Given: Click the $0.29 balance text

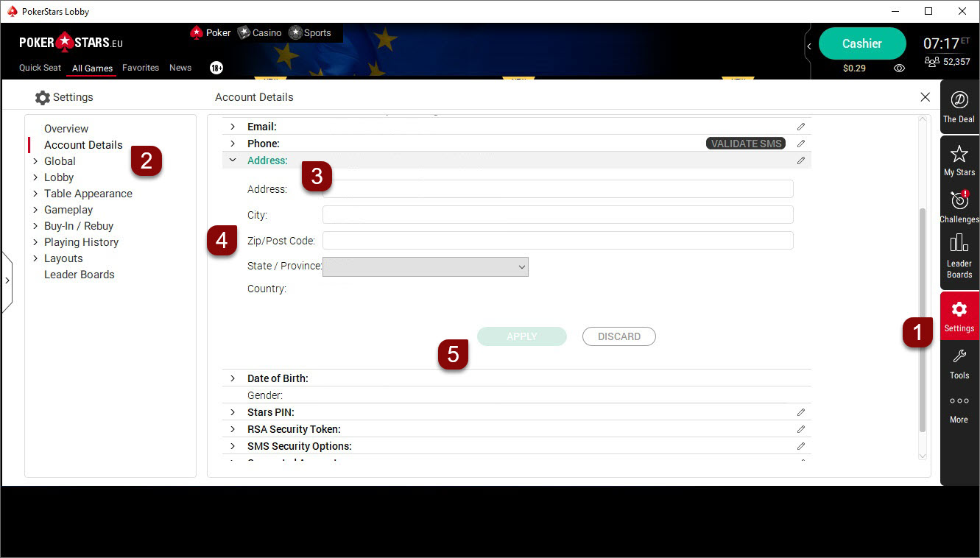Looking at the screenshot, I should pyautogui.click(x=854, y=68).
